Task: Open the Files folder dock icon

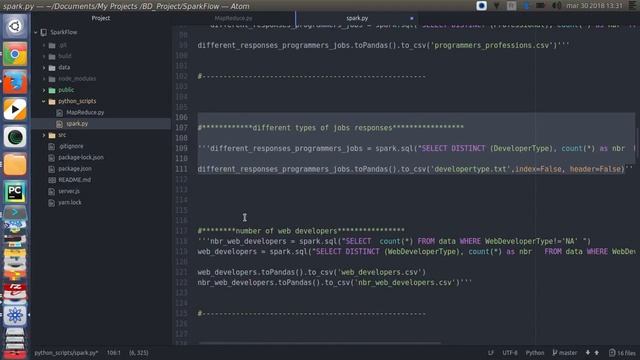Action: click(x=15, y=164)
